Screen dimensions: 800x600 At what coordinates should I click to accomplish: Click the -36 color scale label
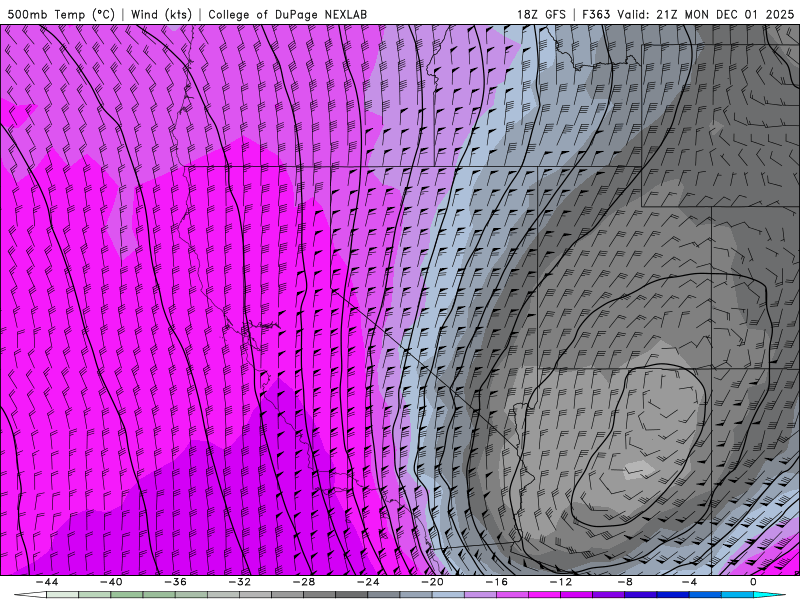pyautogui.click(x=175, y=582)
